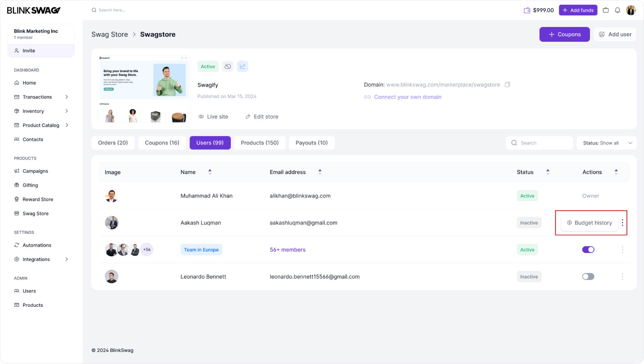Expand Product Catalog submenu
The image size is (644, 364).
67,125
